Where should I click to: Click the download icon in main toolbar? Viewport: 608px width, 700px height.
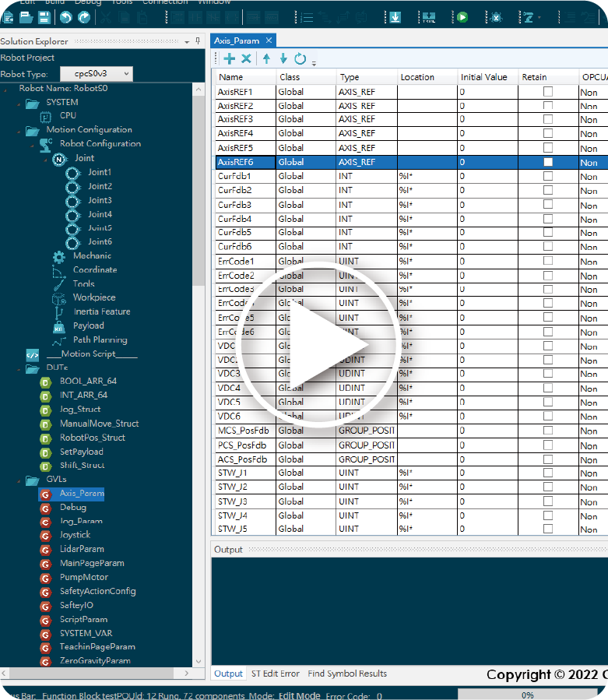tap(395, 16)
